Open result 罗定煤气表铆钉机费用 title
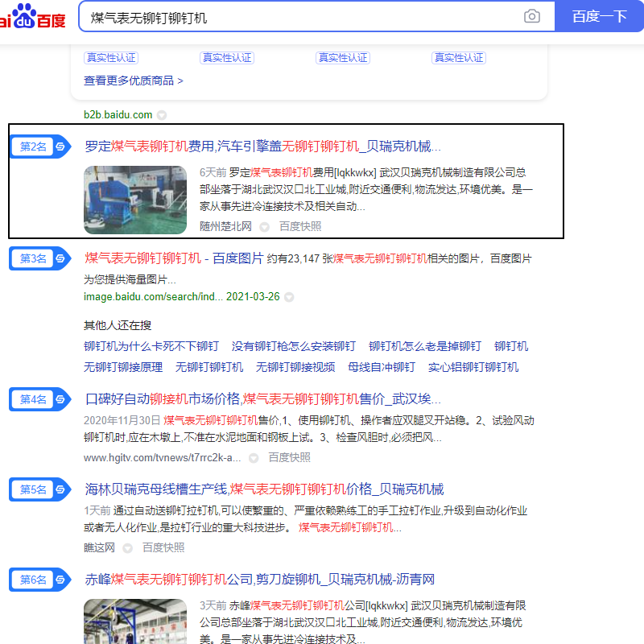The height and width of the screenshot is (644, 644). pos(263,147)
